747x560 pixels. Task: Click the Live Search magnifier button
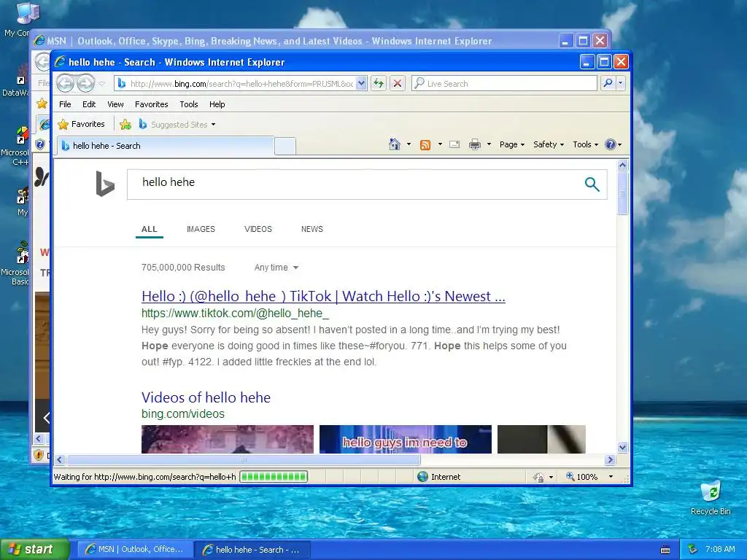(x=608, y=83)
